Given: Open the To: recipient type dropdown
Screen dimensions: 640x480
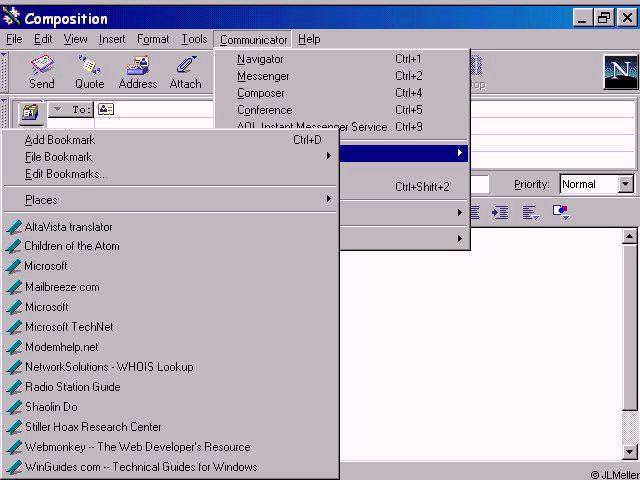Looking at the screenshot, I should [x=71, y=109].
